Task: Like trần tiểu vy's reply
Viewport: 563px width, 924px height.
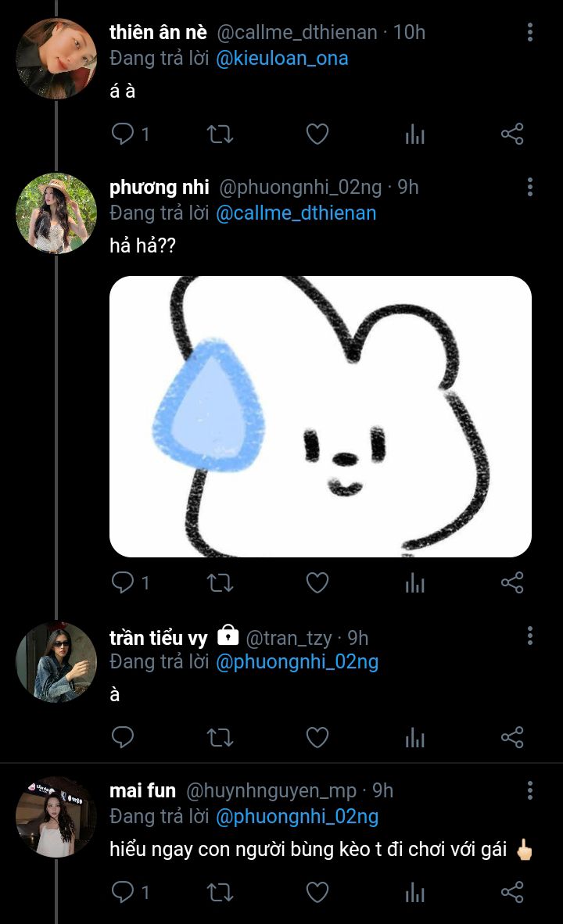Action: 317,737
